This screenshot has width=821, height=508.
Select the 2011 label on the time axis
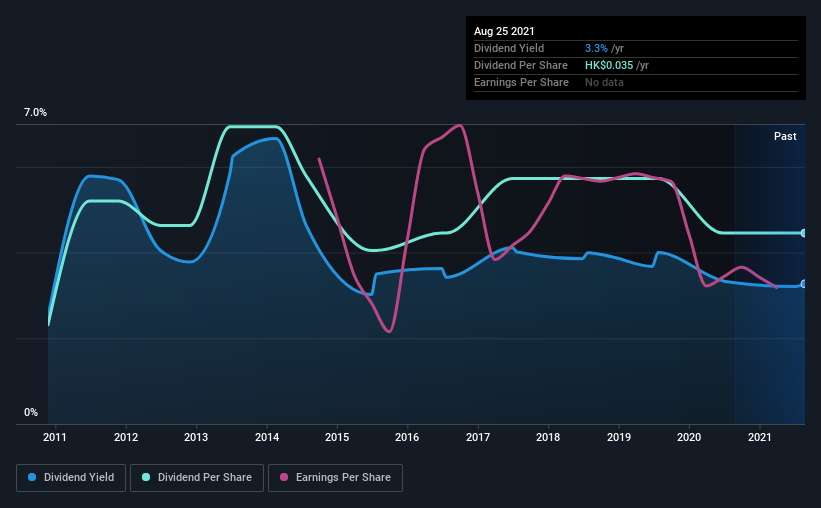[x=54, y=437]
